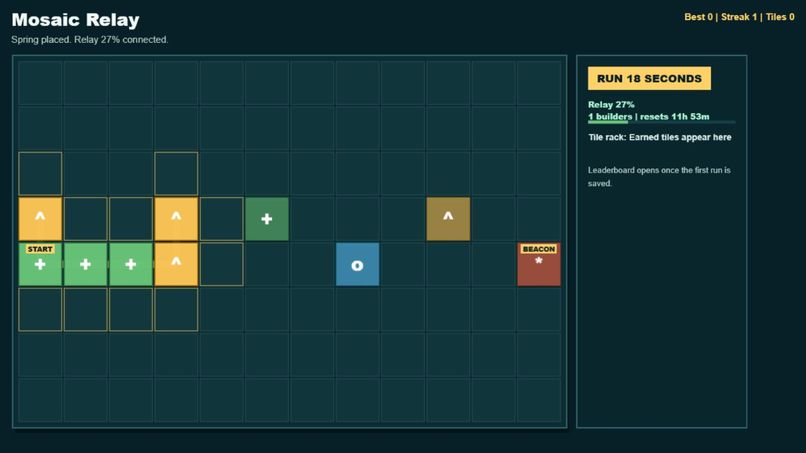This screenshot has height=453, width=806.
Task: Select the START plus tile
Action: 40,264
